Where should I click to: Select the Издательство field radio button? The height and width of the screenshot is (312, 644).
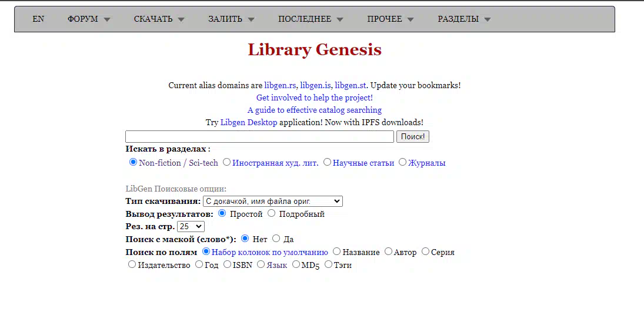pyautogui.click(x=132, y=264)
